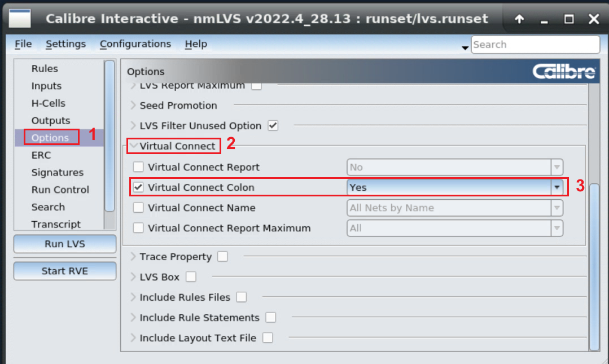Expand the Include Rules Files section
The height and width of the screenshot is (364, 609).
(134, 297)
